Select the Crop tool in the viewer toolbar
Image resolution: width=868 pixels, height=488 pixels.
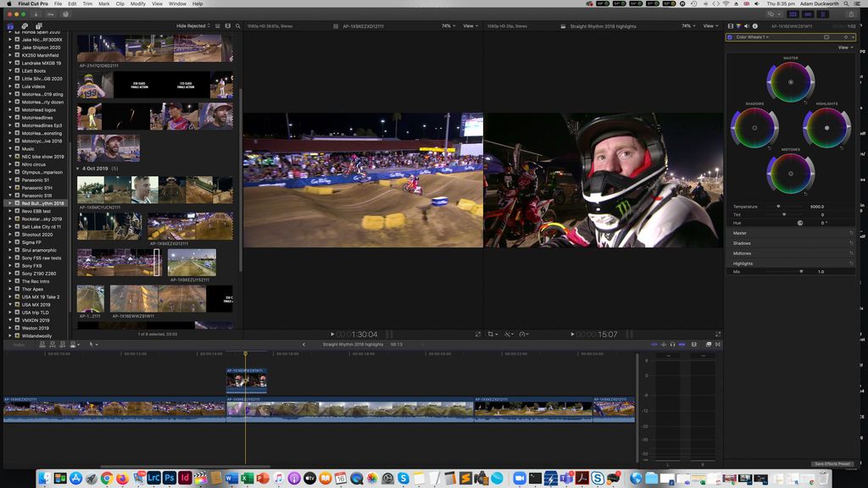[492, 335]
